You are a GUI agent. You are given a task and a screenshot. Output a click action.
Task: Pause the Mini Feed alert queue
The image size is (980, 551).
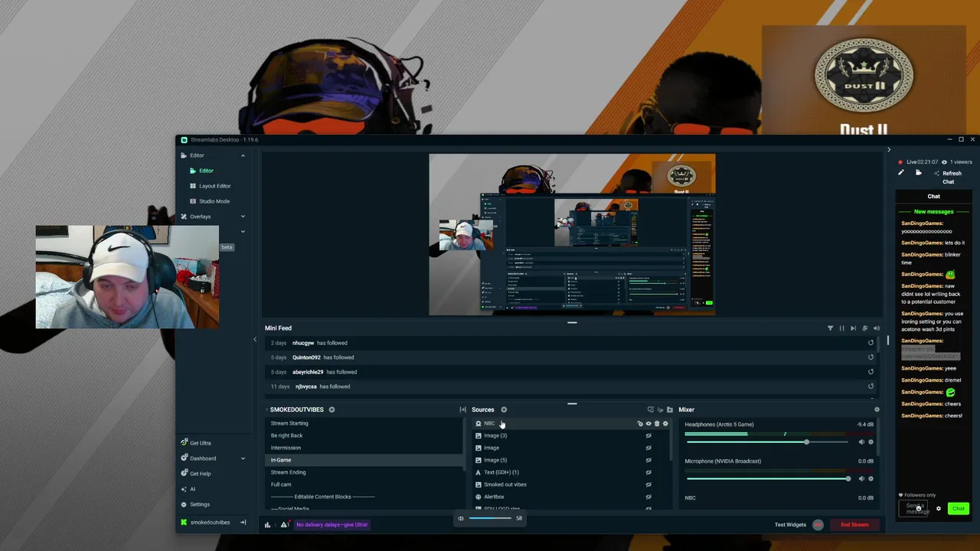pyautogui.click(x=841, y=328)
